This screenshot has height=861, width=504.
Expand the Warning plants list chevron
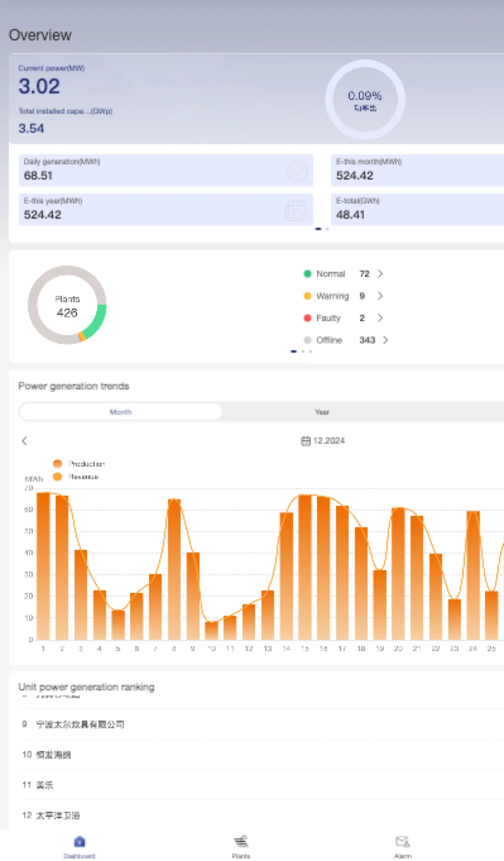(x=380, y=296)
